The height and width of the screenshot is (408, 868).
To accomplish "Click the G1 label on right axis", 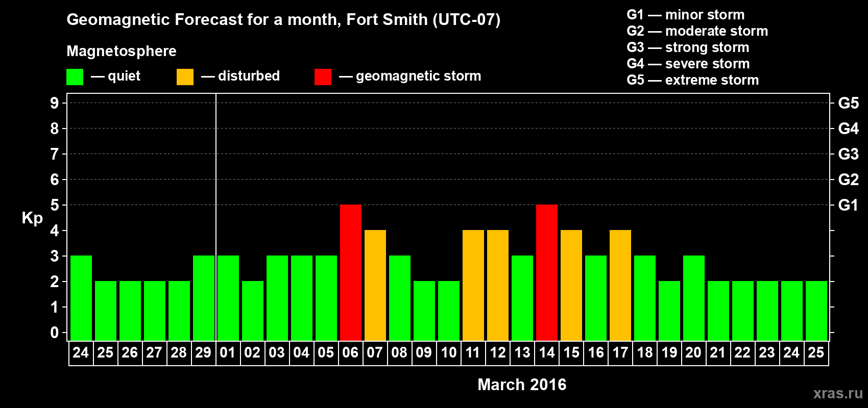I will (x=848, y=205).
